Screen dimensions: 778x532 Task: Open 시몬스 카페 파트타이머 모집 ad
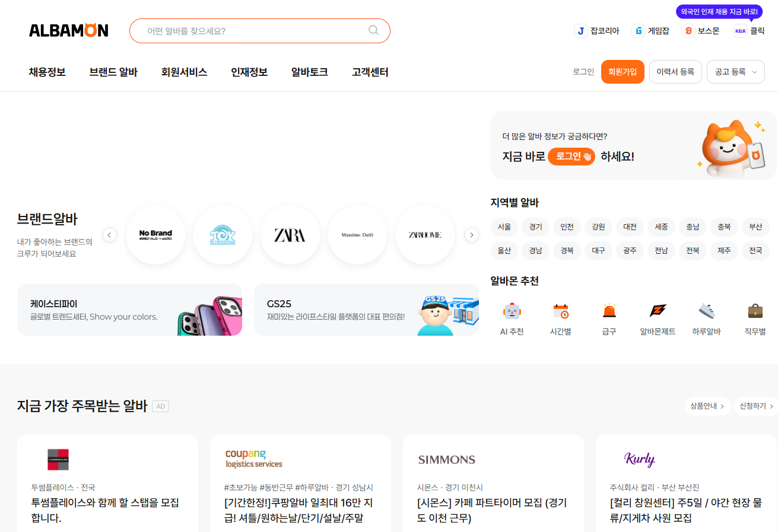[x=493, y=483]
